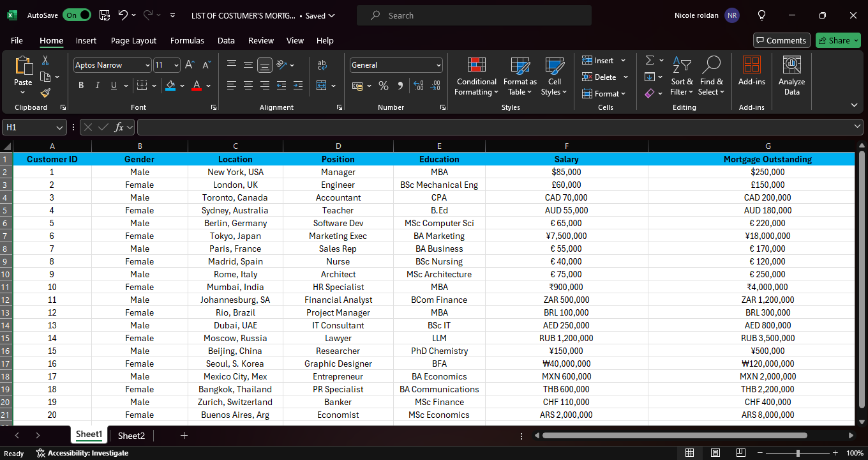Turn off the AutoSave toggle
868x460 pixels.
click(77, 15)
